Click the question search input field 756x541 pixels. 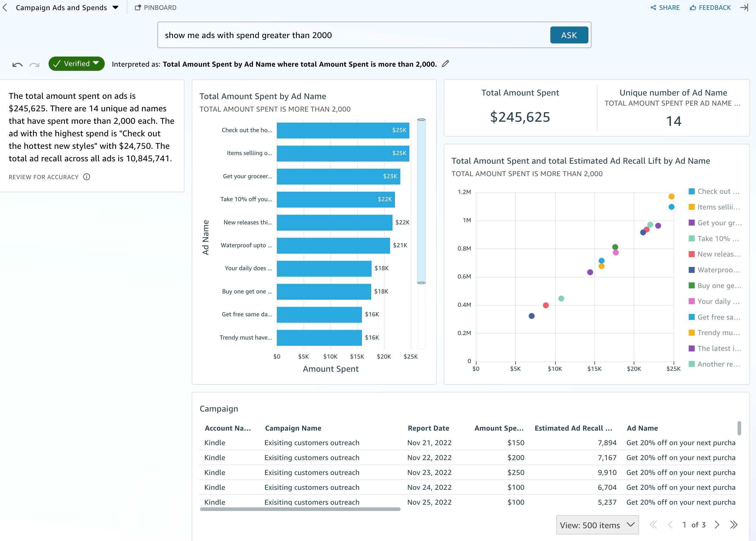(353, 35)
